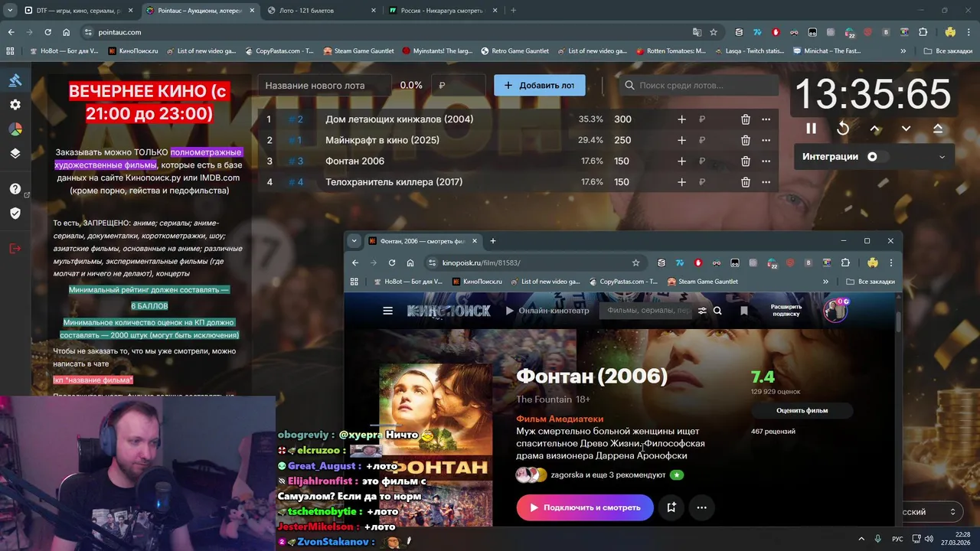Delete the Майнкрафт в кино lot
Viewport: 980px width, 551px height.
[746, 140]
